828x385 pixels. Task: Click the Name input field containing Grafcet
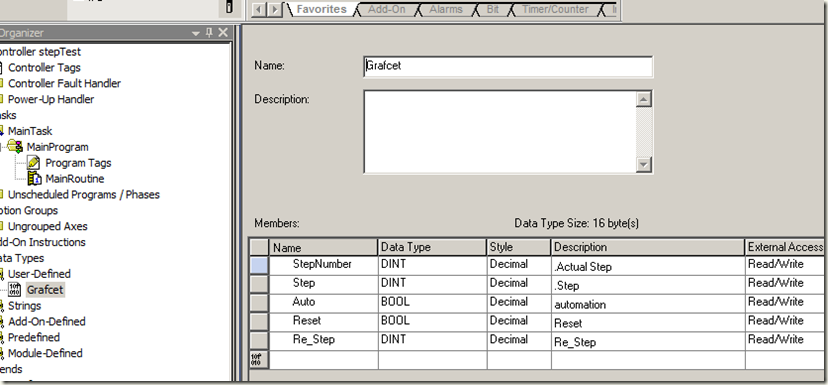point(508,67)
